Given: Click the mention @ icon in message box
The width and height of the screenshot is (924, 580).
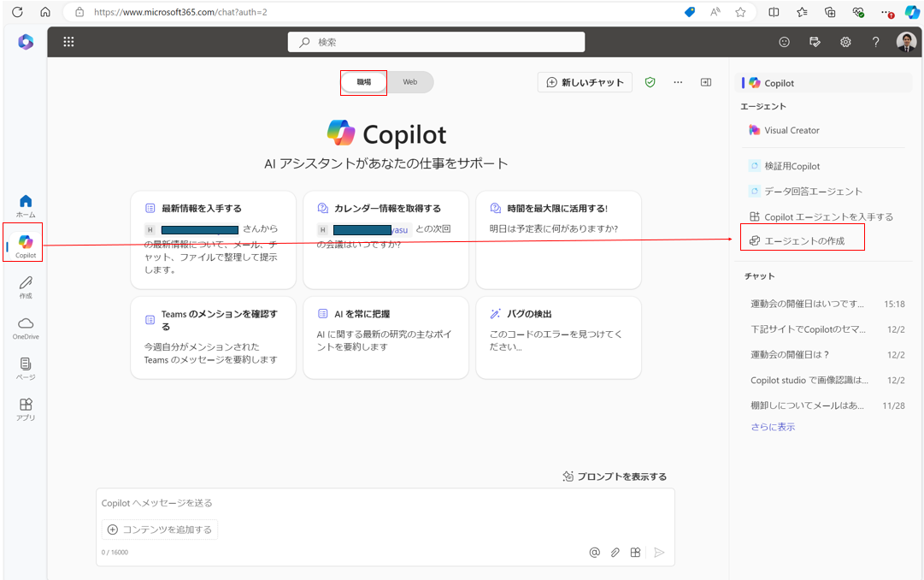Looking at the screenshot, I should (x=595, y=553).
